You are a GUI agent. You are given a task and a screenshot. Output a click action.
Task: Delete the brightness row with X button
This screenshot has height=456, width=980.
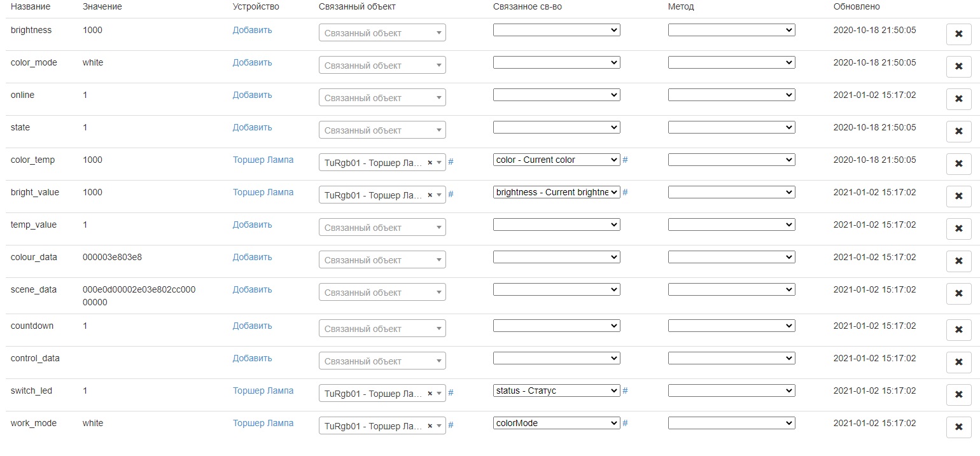pos(958,35)
